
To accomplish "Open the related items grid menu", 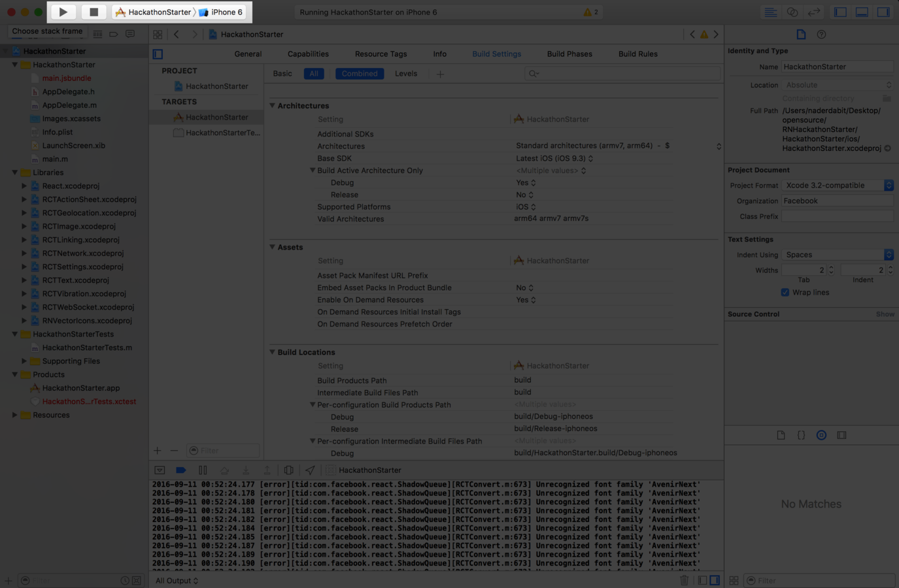I will point(158,34).
